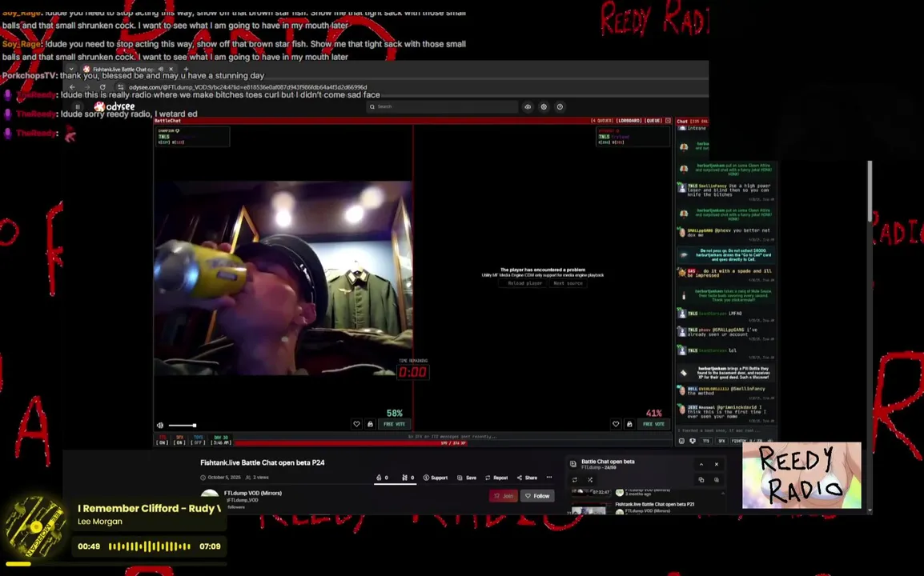This screenshot has width=924, height=576.
Task: Mute the tab via its speaker icon
Action: click(x=161, y=70)
